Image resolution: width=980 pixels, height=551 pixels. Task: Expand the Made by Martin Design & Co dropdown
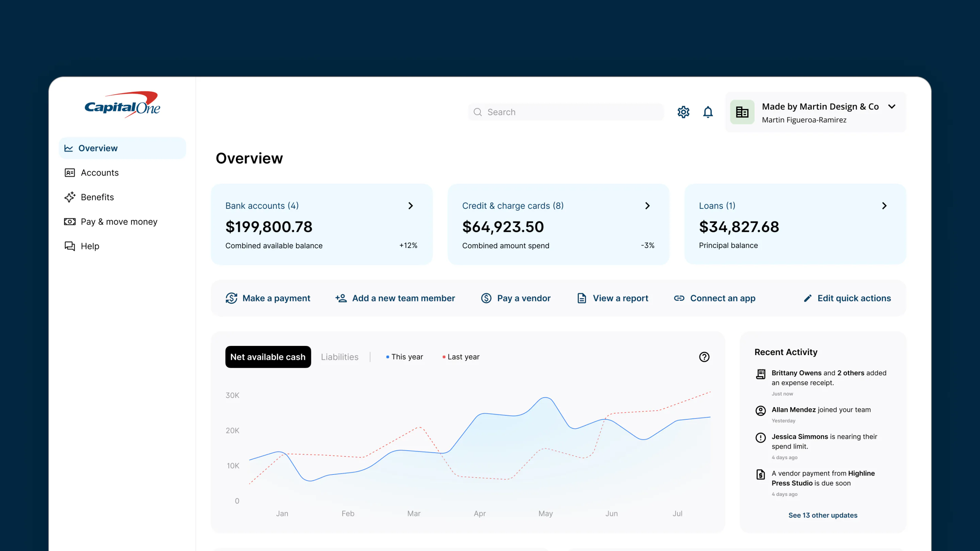click(x=892, y=106)
